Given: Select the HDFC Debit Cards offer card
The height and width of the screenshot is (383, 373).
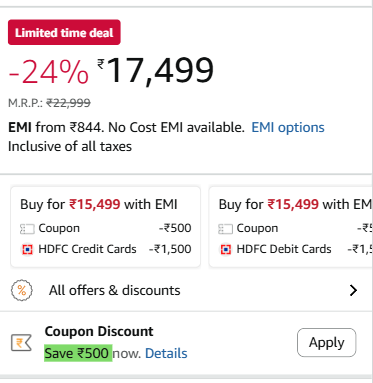Looking at the screenshot, I should pyautogui.click(x=291, y=227).
